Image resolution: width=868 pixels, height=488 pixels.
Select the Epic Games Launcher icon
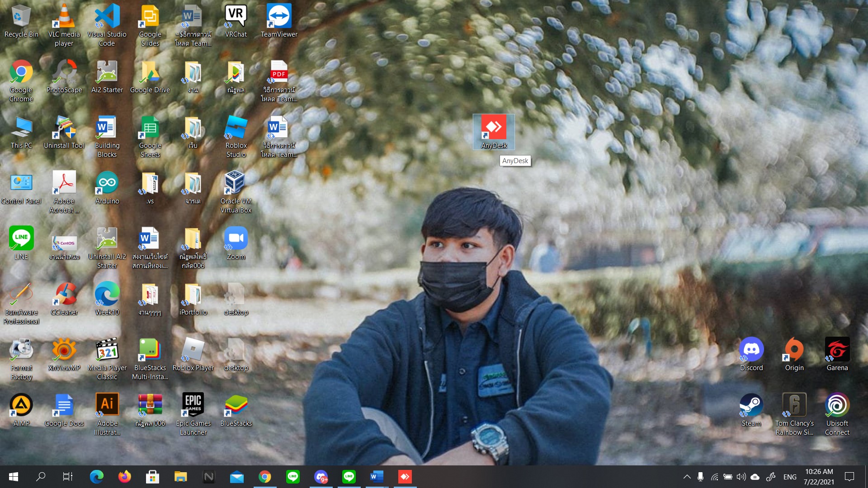(x=193, y=415)
